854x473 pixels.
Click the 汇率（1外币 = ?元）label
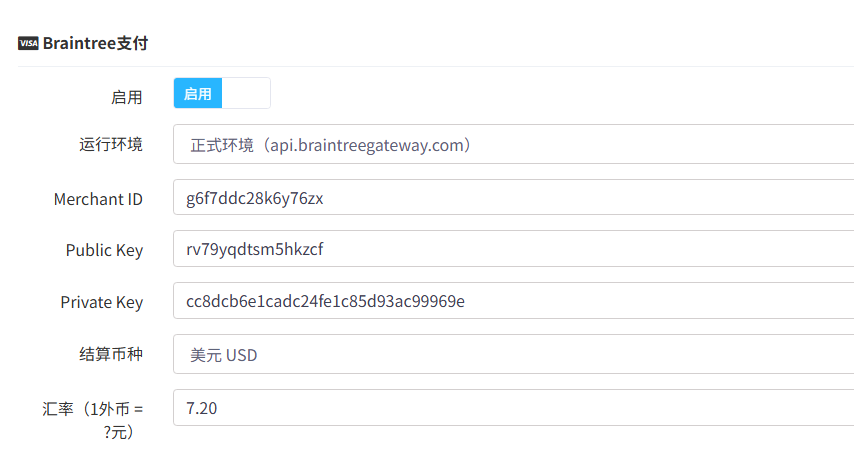93,420
